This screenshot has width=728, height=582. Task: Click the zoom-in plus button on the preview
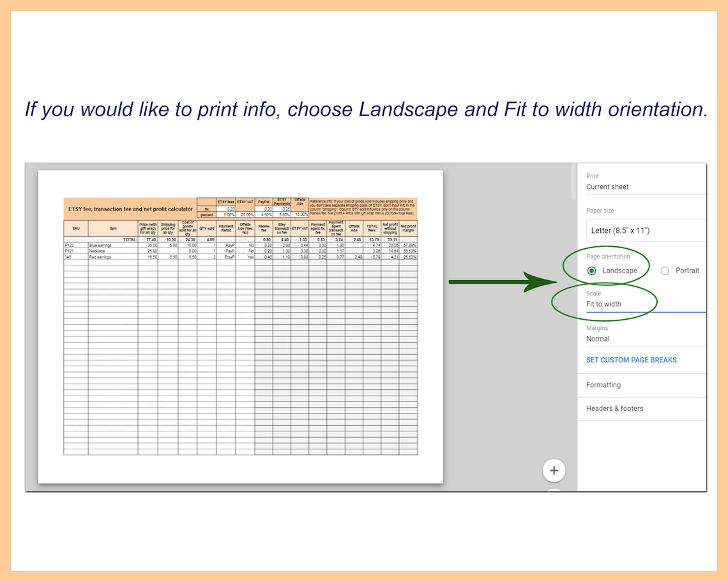click(554, 470)
